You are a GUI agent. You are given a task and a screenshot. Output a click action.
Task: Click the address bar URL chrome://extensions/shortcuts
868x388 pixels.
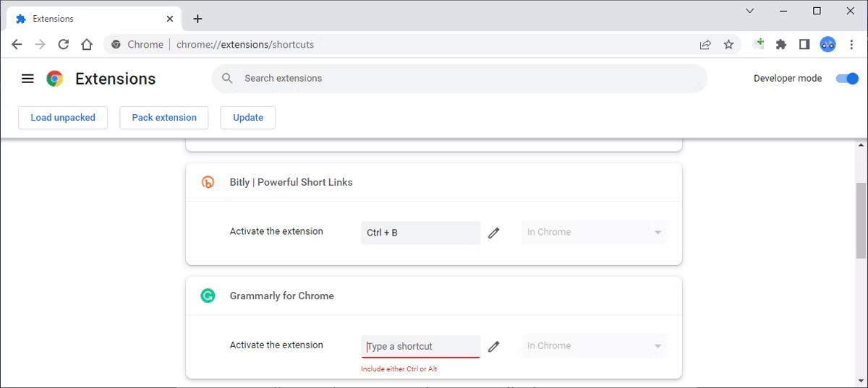pos(245,44)
